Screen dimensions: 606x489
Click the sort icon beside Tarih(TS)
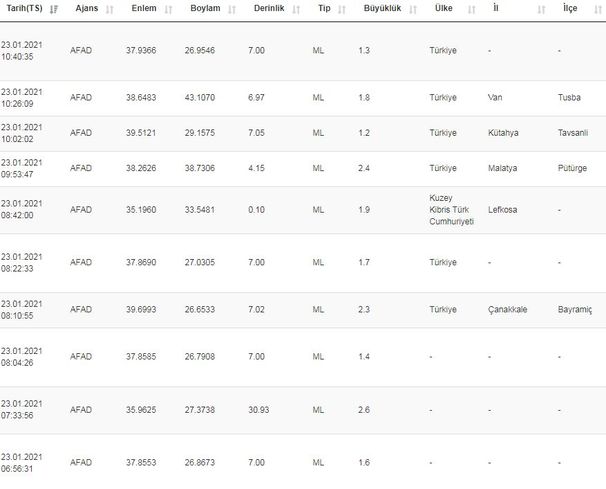54,9
